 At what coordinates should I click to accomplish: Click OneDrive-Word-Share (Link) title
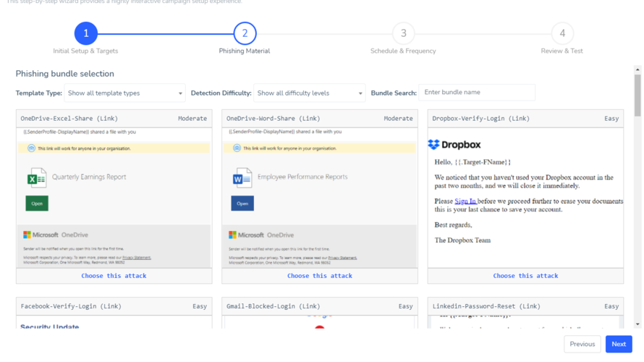click(x=273, y=118)
